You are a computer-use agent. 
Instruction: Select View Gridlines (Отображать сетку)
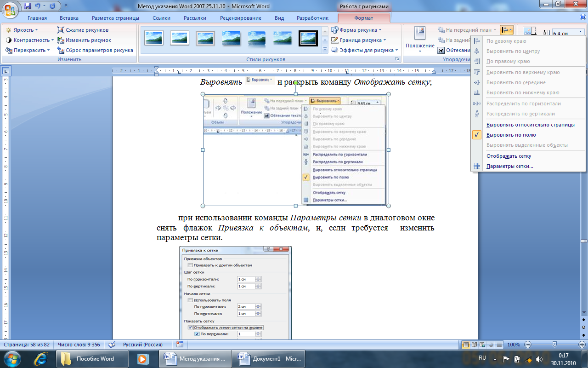click(x=528, y=156)
